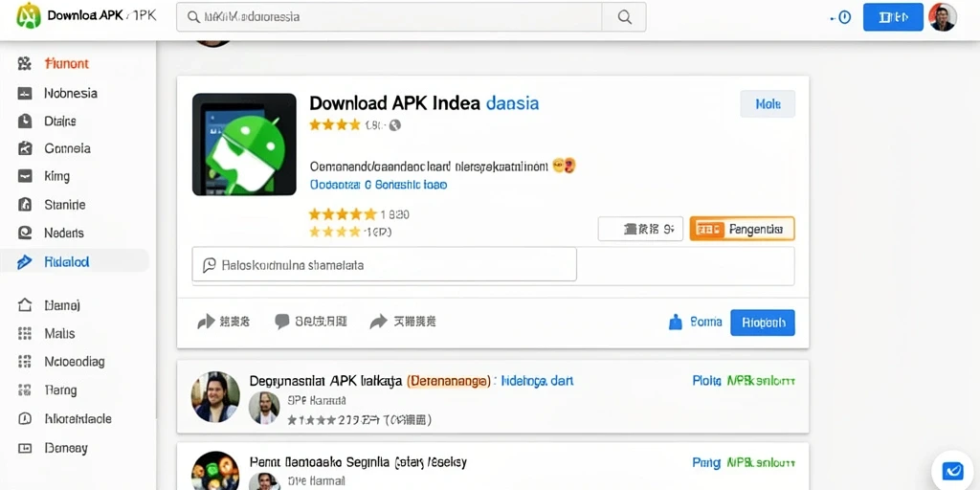
Task: Click the icon next to Nobnesia in sidebar
Action: coord(24,93)
